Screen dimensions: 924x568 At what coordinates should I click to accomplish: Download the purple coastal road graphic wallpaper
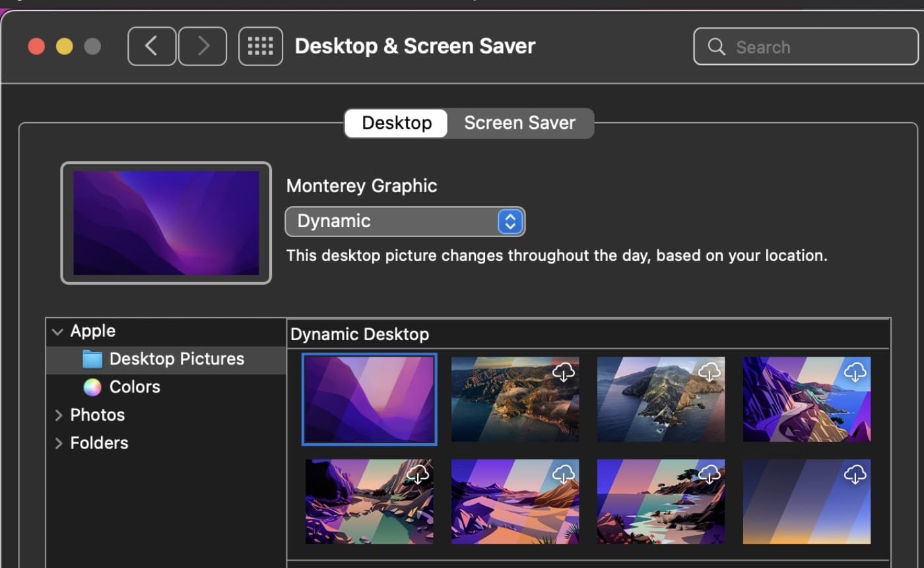click(855, 373)
